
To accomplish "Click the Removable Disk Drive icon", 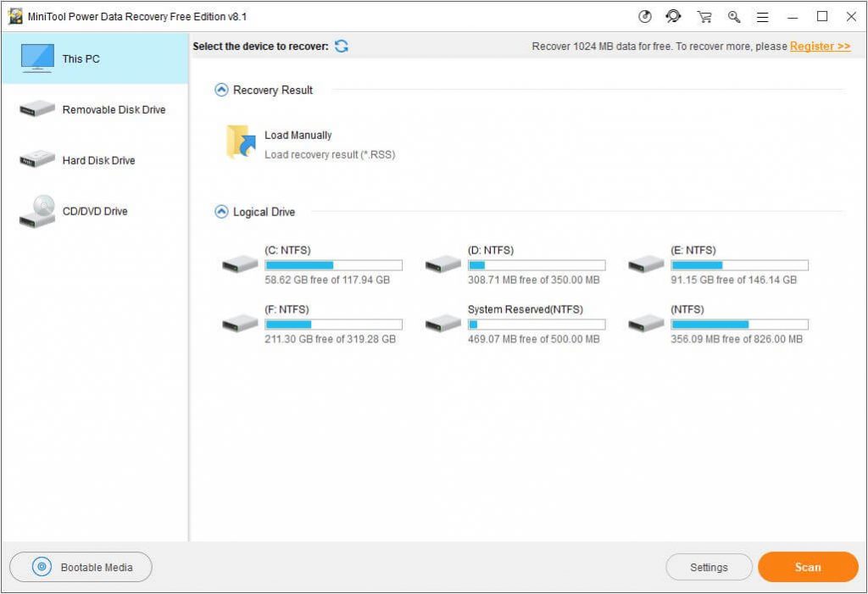I will click(37, 109).
